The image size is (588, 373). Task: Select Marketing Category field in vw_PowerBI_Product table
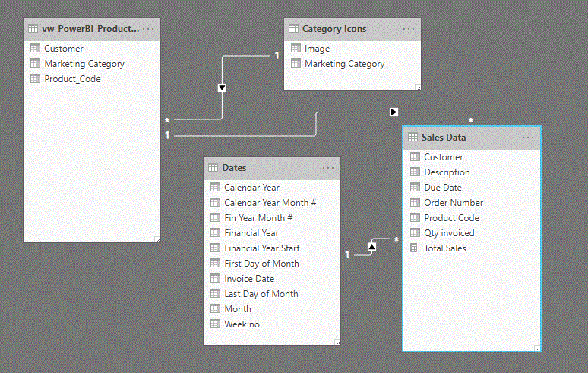point(92,64)
